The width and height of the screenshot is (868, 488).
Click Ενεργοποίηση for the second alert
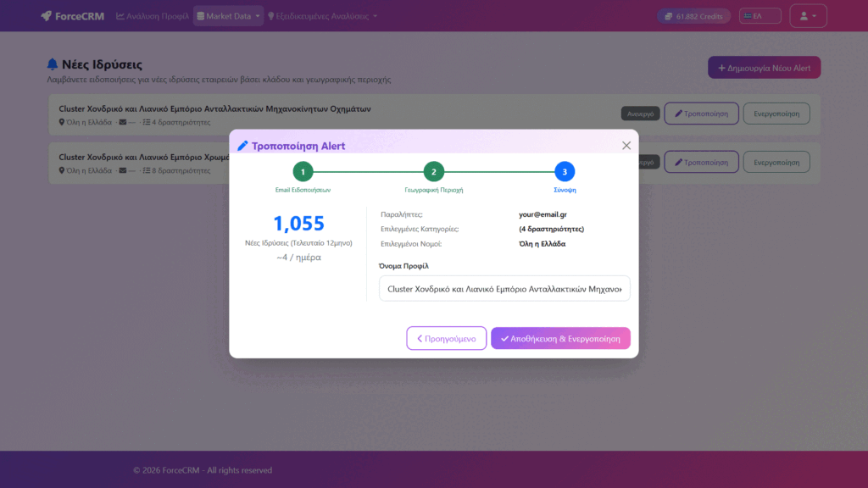[776, 162]
